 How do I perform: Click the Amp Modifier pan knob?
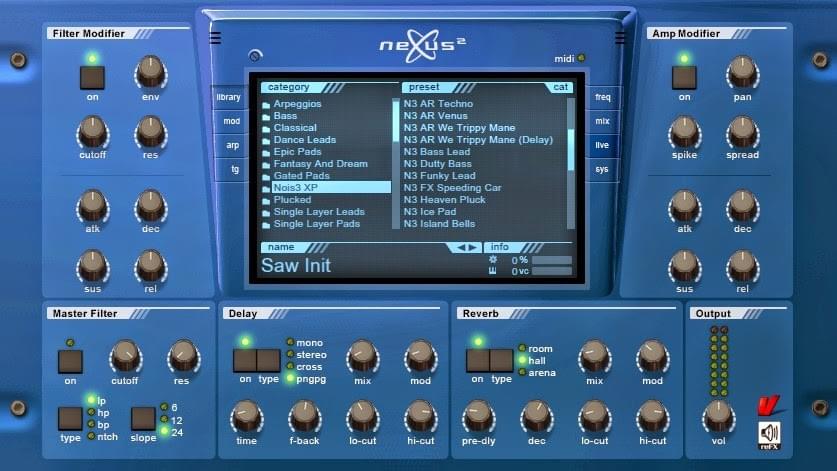tap(743, 73)
